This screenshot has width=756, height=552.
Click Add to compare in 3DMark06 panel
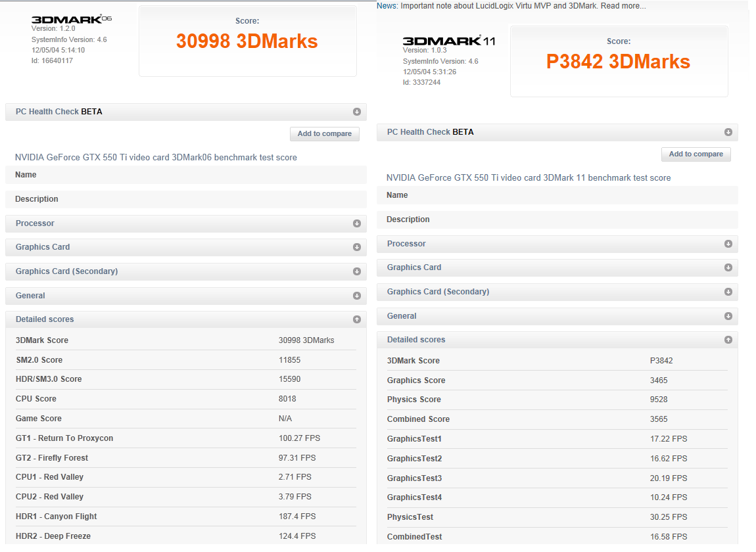325,134
